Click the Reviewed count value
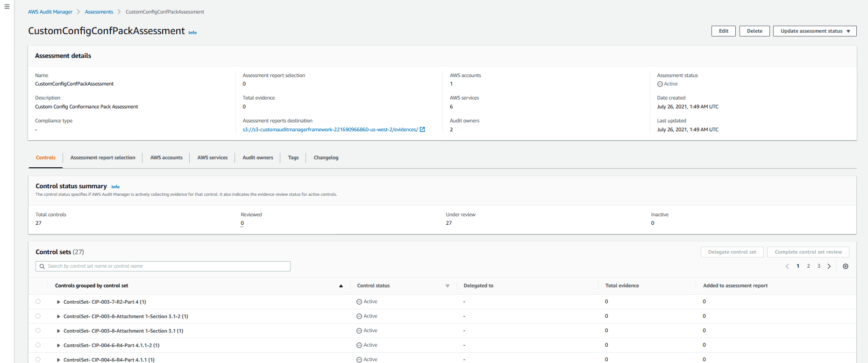 [x=242, y=223]
